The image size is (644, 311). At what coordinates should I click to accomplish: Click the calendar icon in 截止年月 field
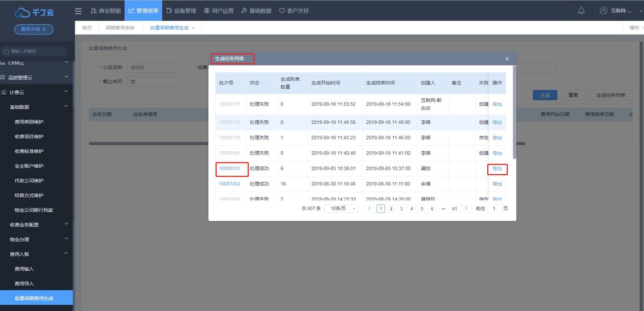click(132, 82)
